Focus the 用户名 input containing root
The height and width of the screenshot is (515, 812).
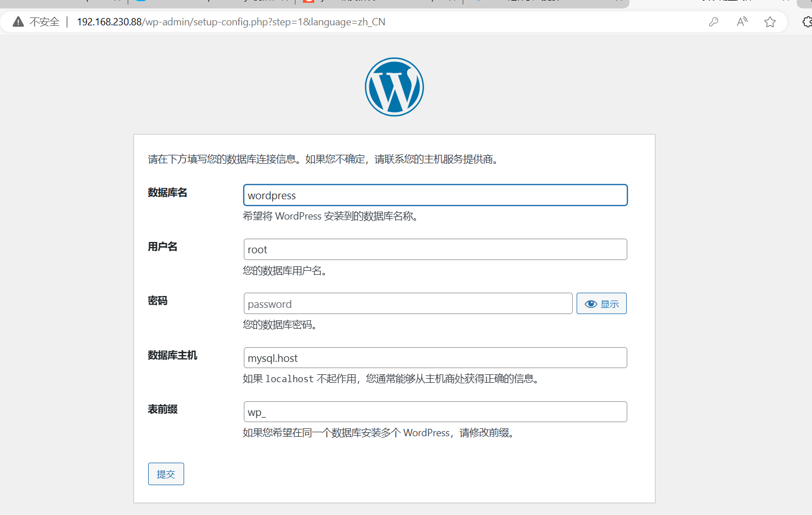pos(435,249)
